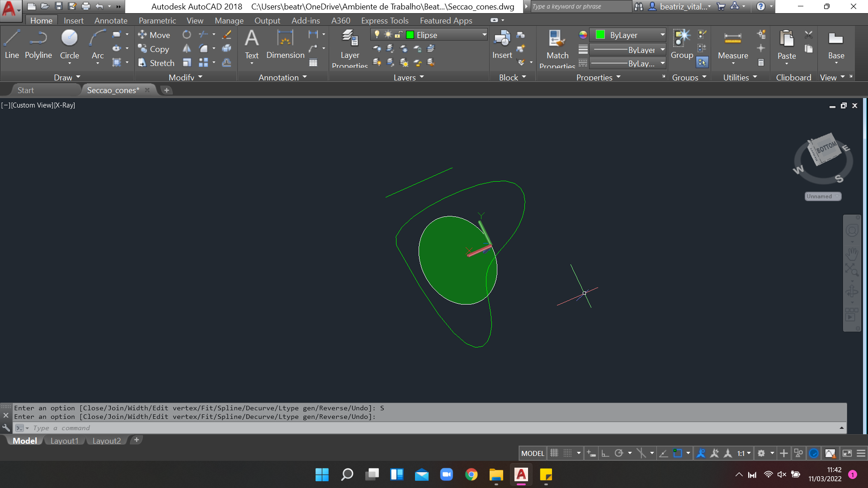This screenshot has height=488, width=868.
Task: Click the Save icon in quick access toolbar
Action: tap(58, 6)
